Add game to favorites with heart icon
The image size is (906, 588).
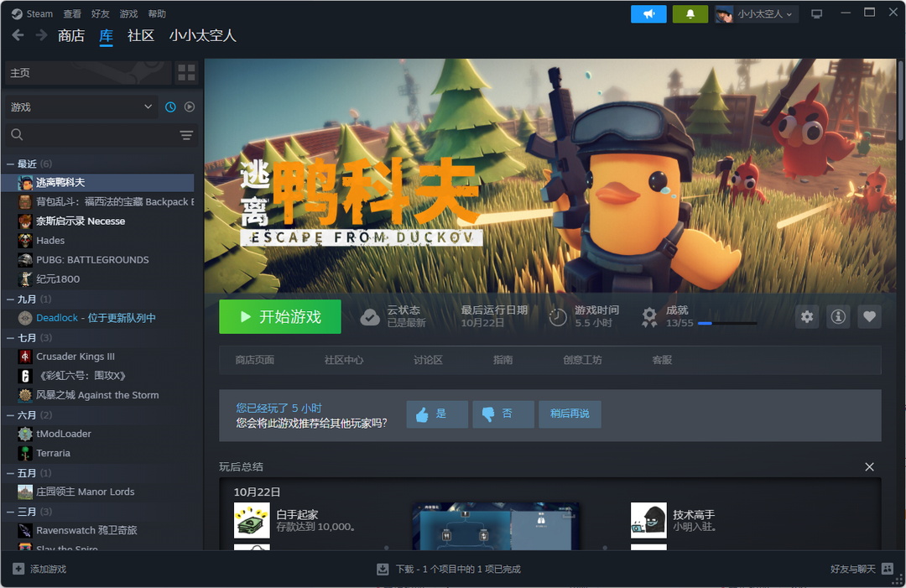(869, 316)
